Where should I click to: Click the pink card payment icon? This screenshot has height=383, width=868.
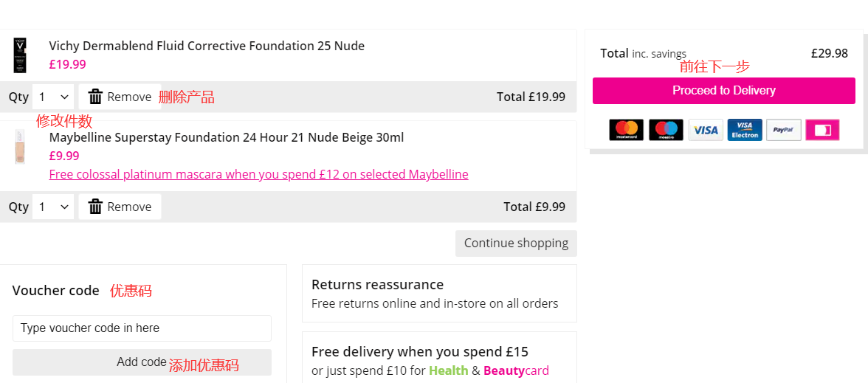pyautogui.click(x=822, y=130)
